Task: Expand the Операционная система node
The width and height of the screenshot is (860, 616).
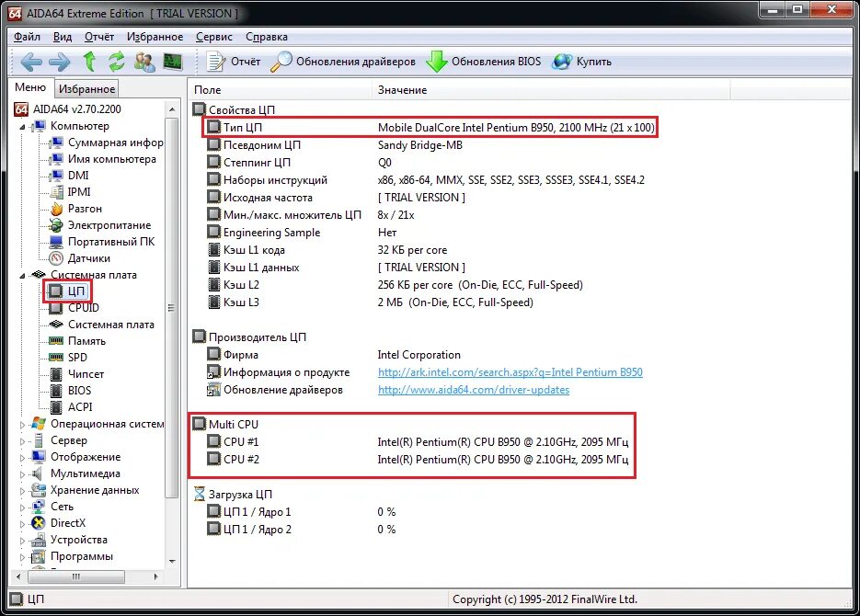Action: 22,424
